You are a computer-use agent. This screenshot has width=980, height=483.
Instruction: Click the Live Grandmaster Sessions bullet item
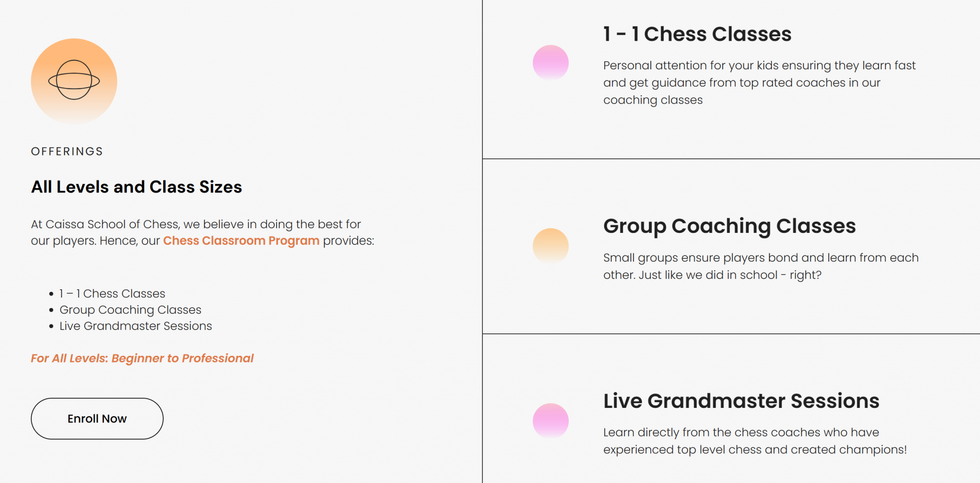[135, 326]
